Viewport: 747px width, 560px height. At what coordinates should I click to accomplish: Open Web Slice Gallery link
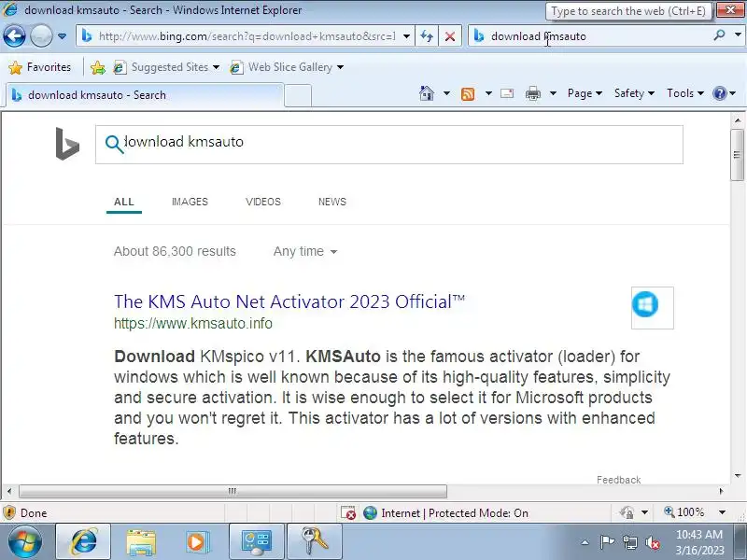[x=287, y=67]
